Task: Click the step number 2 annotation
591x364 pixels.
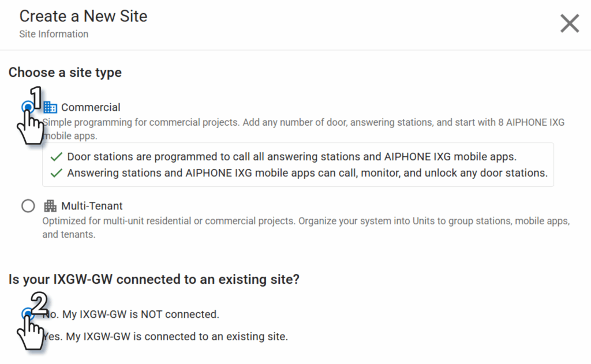Action: coord(38,302)
